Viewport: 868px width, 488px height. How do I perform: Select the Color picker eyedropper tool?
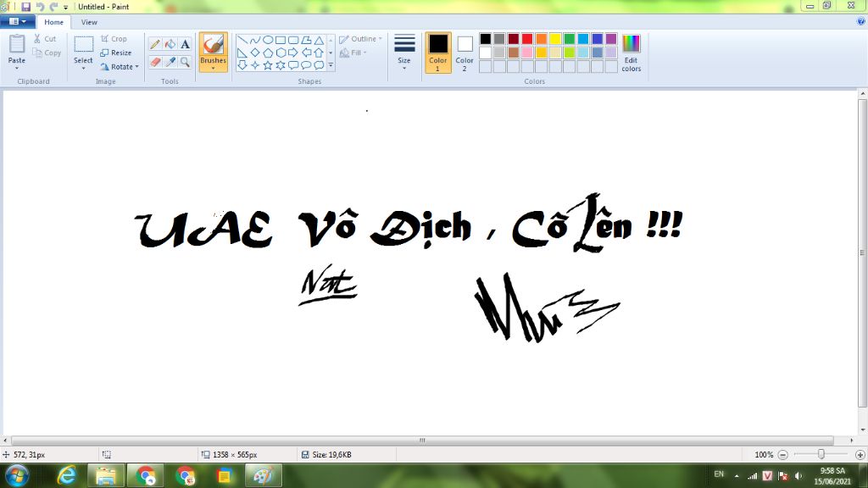point(170,62)
